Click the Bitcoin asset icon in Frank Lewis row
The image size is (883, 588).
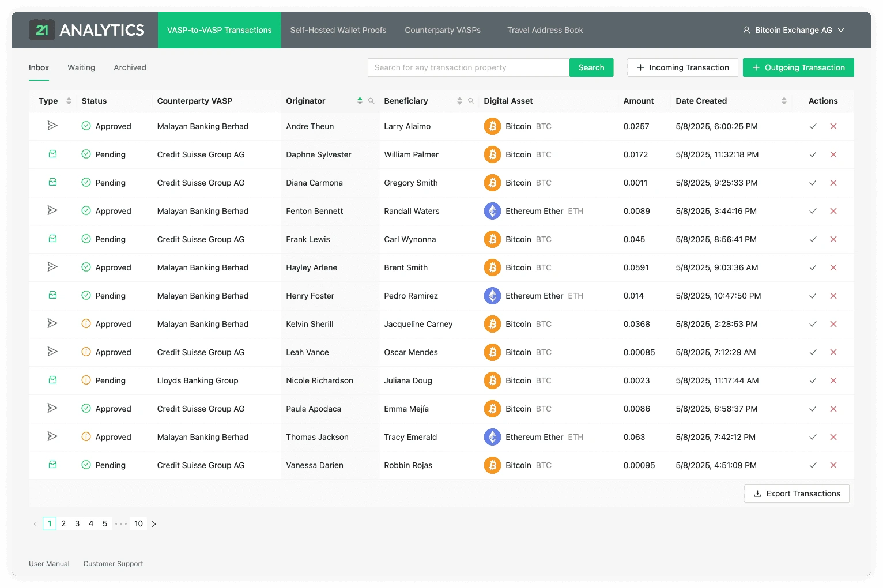click(492, 239)
